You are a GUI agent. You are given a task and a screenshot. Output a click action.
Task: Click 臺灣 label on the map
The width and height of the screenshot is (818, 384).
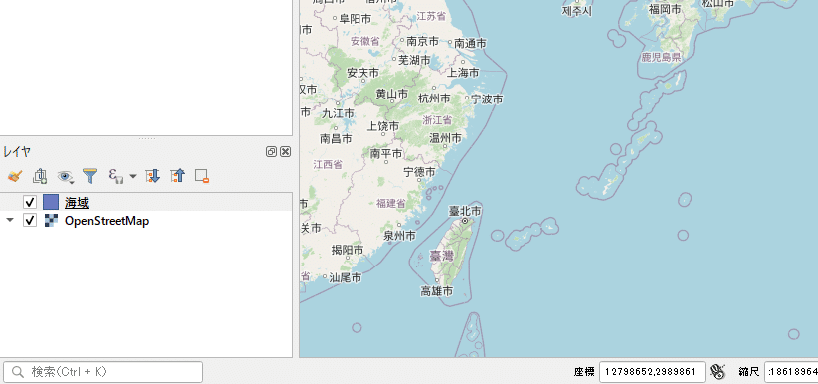(441, 256)
